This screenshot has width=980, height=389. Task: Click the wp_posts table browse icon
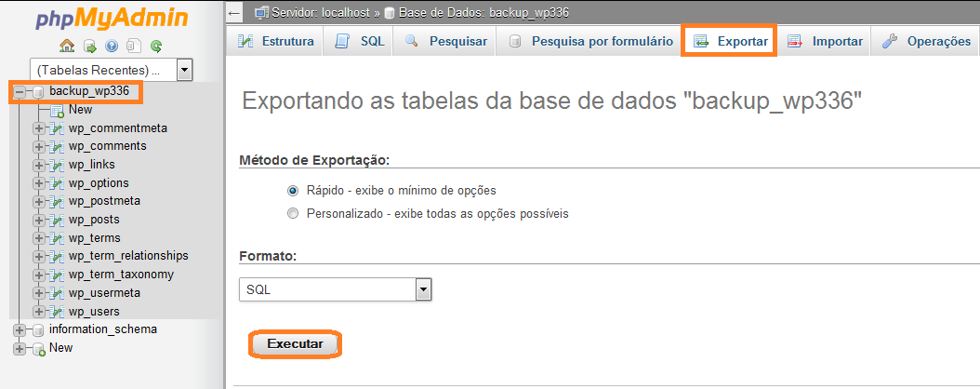tap(56, 221)
